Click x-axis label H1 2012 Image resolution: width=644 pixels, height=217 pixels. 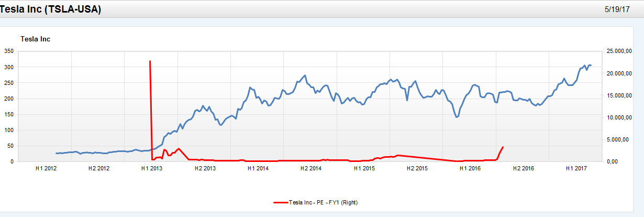click(46, 168)
